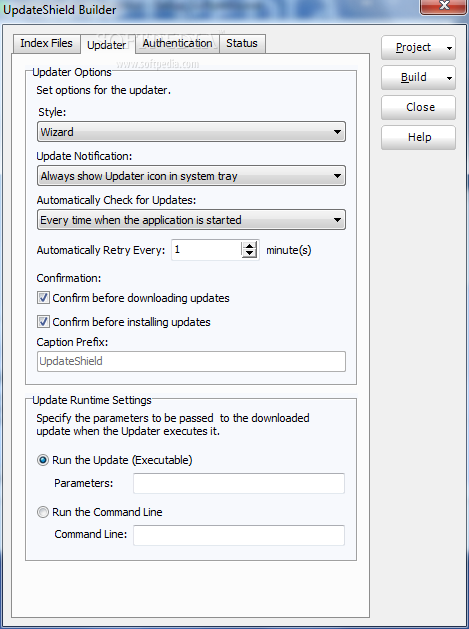Click into the Command Line input field

click(x=239, y=536)
